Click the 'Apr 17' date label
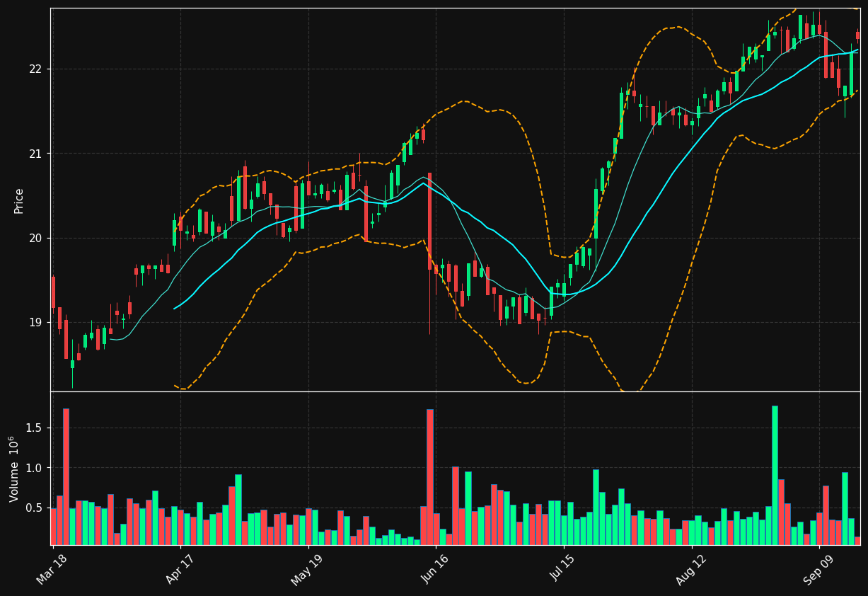This screenshot has width=868, height=596. point(179,568)
